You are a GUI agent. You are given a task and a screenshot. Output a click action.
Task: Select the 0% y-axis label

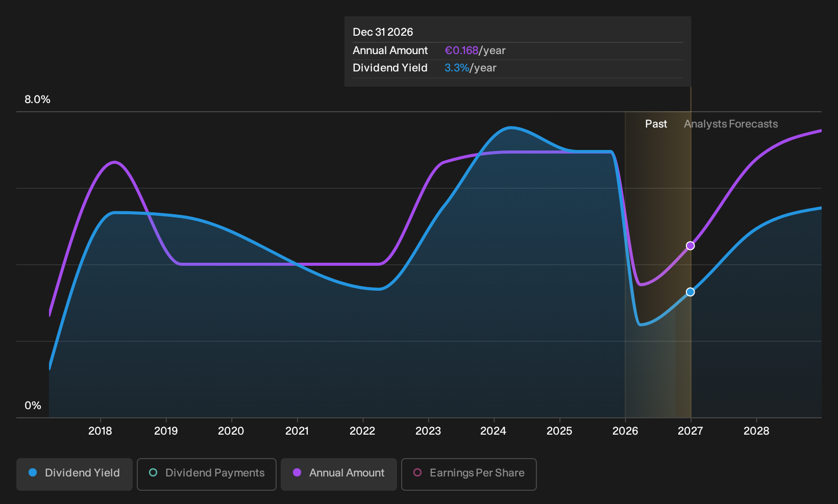33,406
